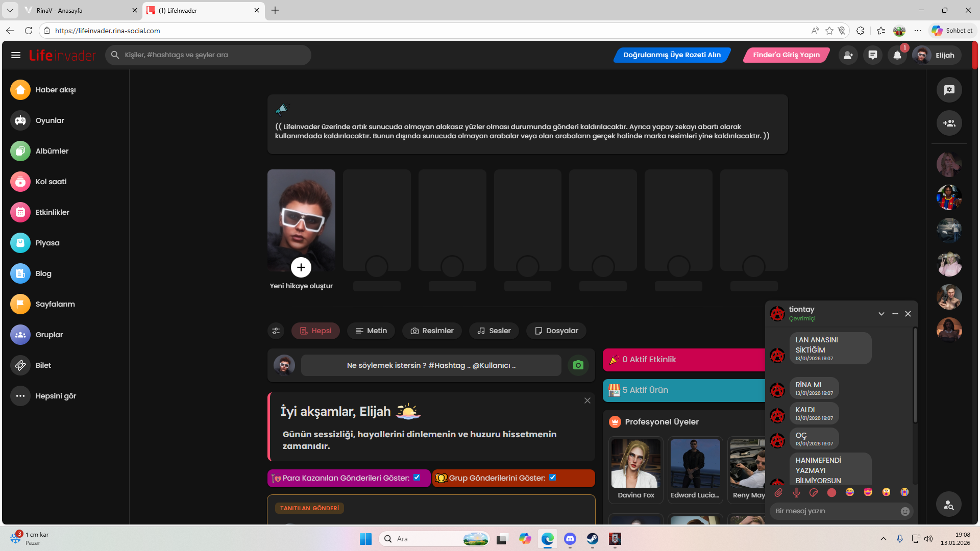Click Doğrulanmış Üye Rozeti Alın button
This screenshot has height=551, width=980.
[x=672, y=55]
